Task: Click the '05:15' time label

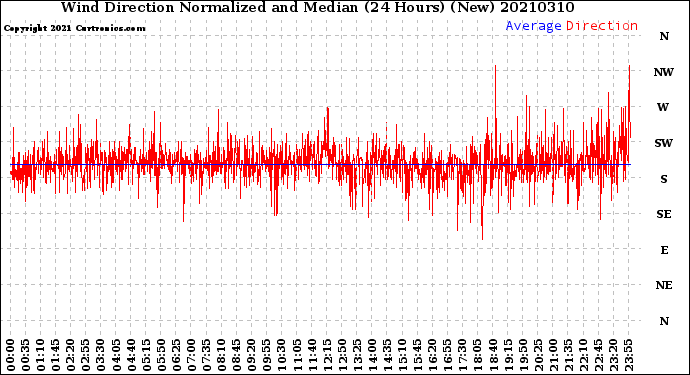Action: tap(146, 355)
